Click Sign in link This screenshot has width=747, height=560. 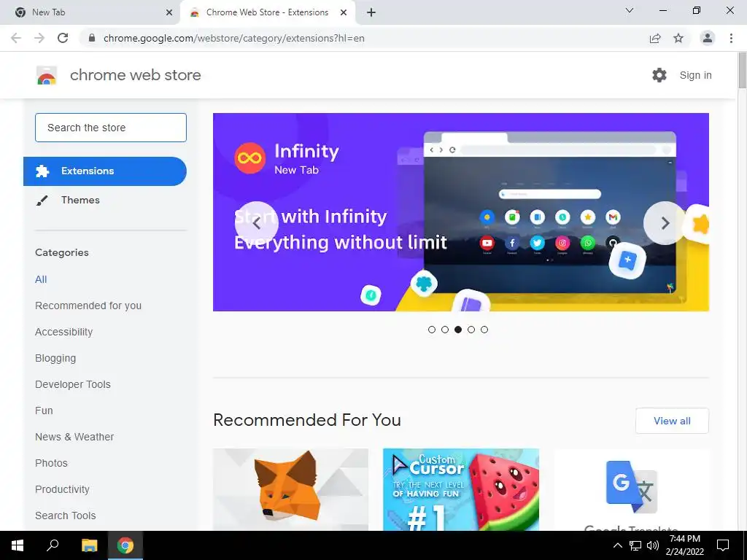coord(695,75)
